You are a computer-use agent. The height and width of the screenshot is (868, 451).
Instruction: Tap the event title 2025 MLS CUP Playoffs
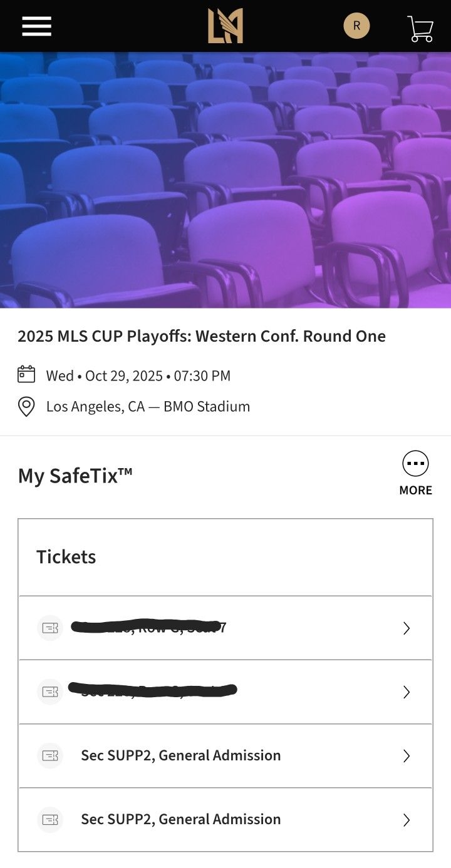[x=201, y=336]
